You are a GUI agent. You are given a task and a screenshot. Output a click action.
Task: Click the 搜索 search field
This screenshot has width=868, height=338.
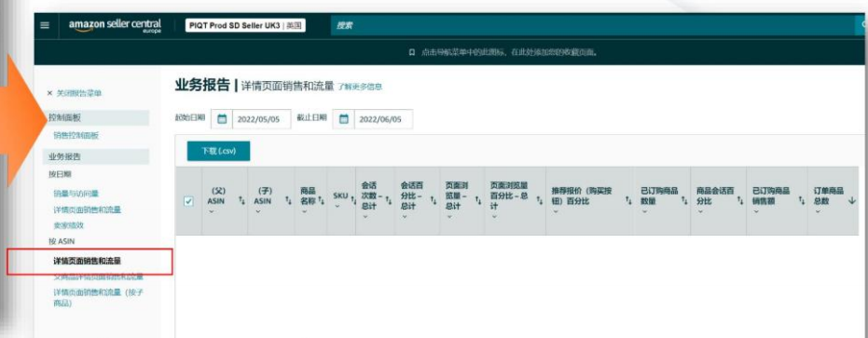click(592, 25)
